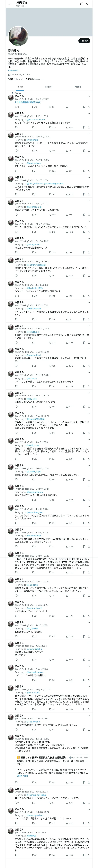The height and width of the screenshot is (868, 98).
Task: Click the Follow button
Action: pos(84,41)
